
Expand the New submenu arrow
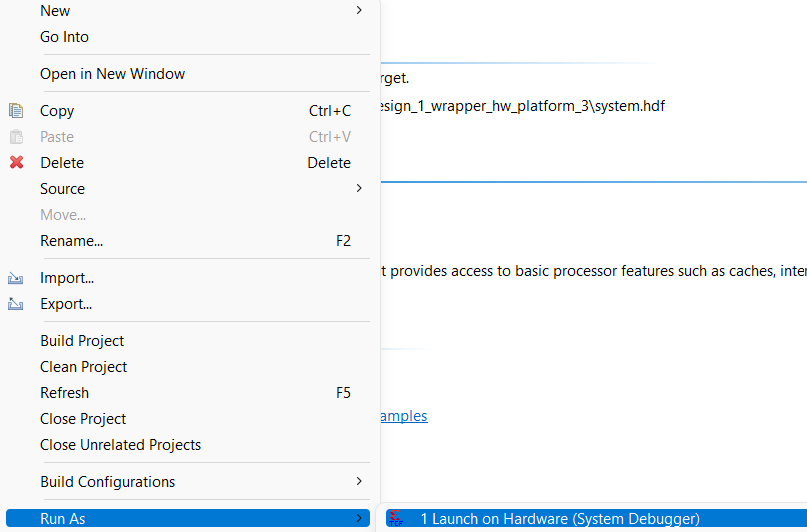tap(359, 11)
